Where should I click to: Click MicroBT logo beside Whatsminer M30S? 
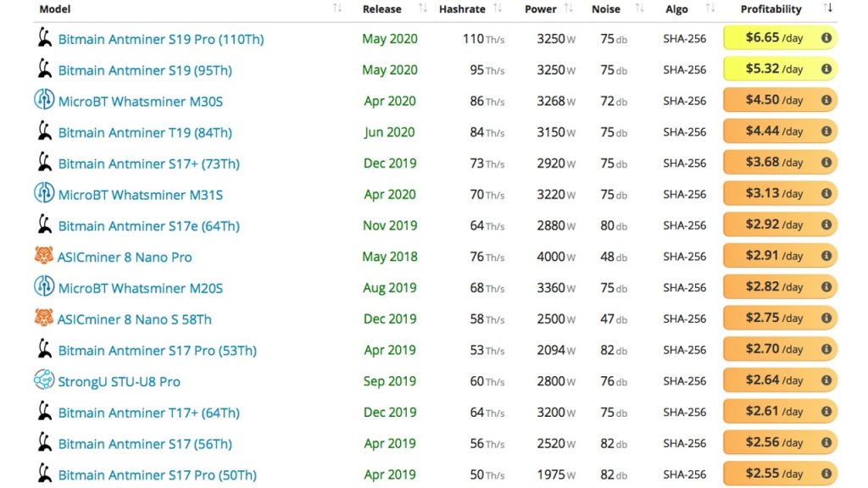point(44,100)
